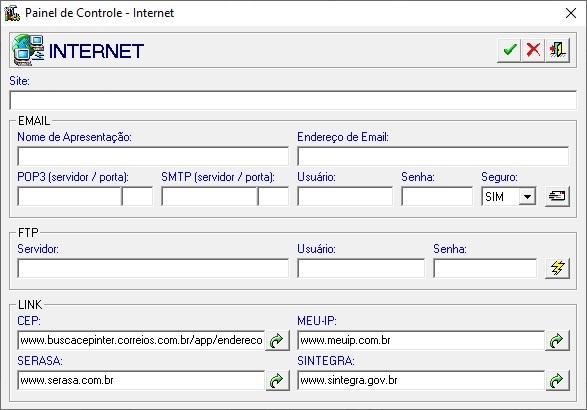Click the Nome de Apresentação field
Viewport: 587px width, 410px height.
point(153,156)
